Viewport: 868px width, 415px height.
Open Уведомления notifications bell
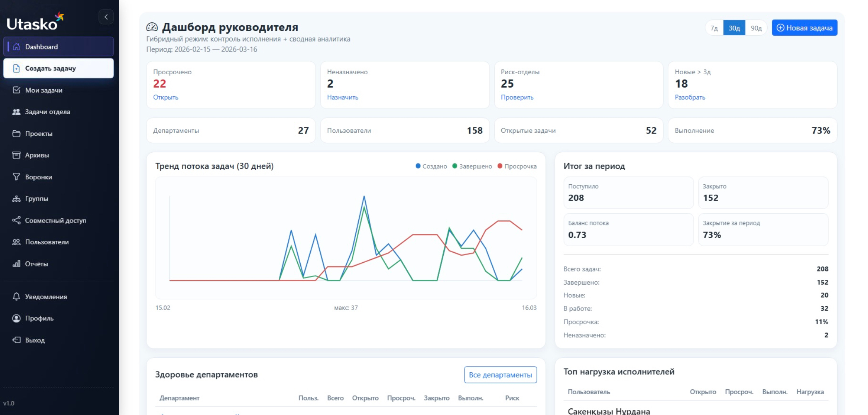16,296
